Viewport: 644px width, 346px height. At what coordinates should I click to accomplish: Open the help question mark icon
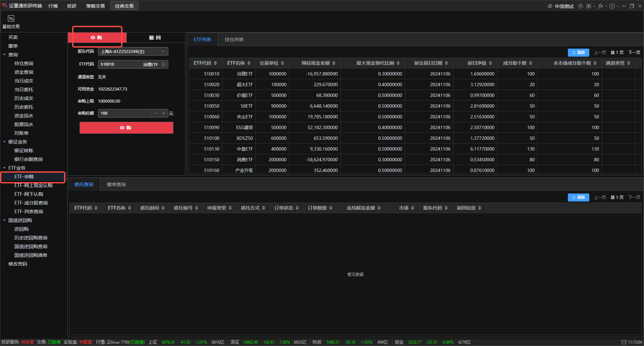click(612, 6)
